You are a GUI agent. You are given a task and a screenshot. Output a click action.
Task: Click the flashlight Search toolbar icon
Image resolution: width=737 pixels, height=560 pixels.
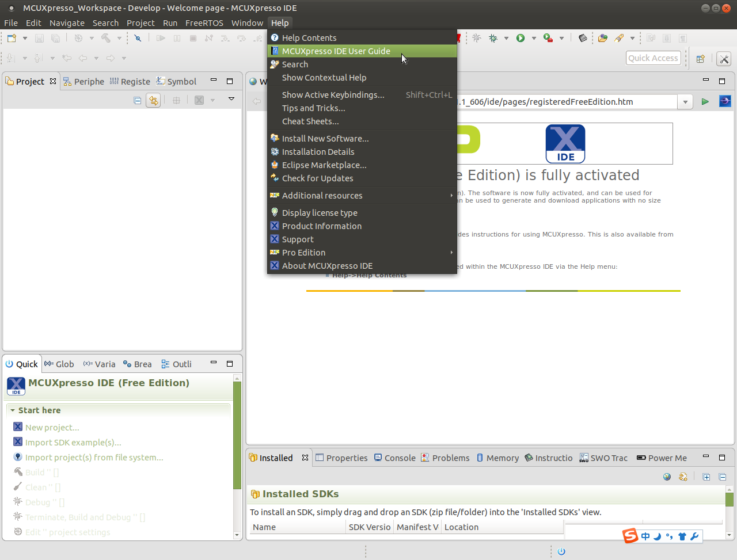[620, 38]
